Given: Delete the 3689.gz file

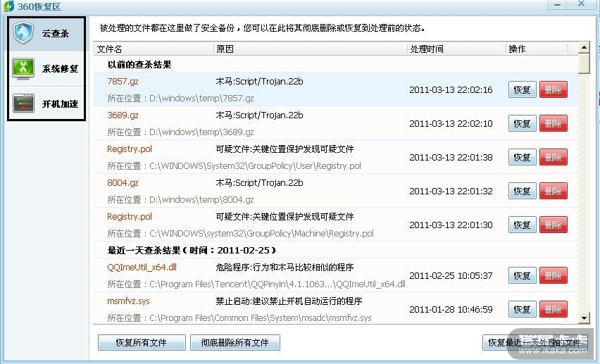Looking at the screenshot, I should coord(554,124).
